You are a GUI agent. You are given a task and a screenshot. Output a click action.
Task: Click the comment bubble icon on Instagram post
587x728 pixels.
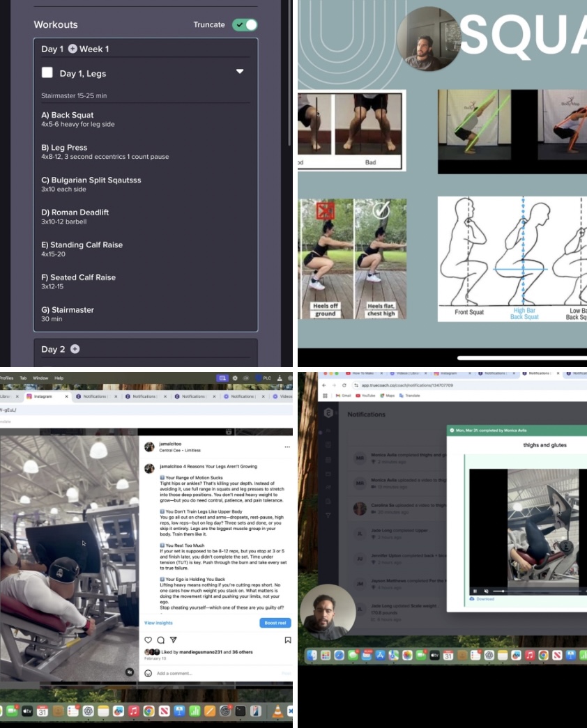pos(160,640)
